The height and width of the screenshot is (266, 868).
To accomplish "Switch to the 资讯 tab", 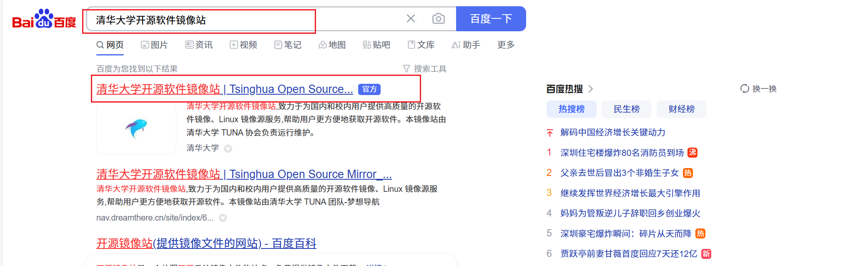I will (199, 45).
